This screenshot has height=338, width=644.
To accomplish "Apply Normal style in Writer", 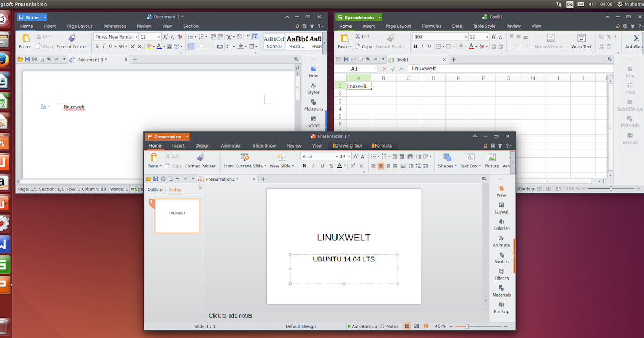I will [274, 41].
